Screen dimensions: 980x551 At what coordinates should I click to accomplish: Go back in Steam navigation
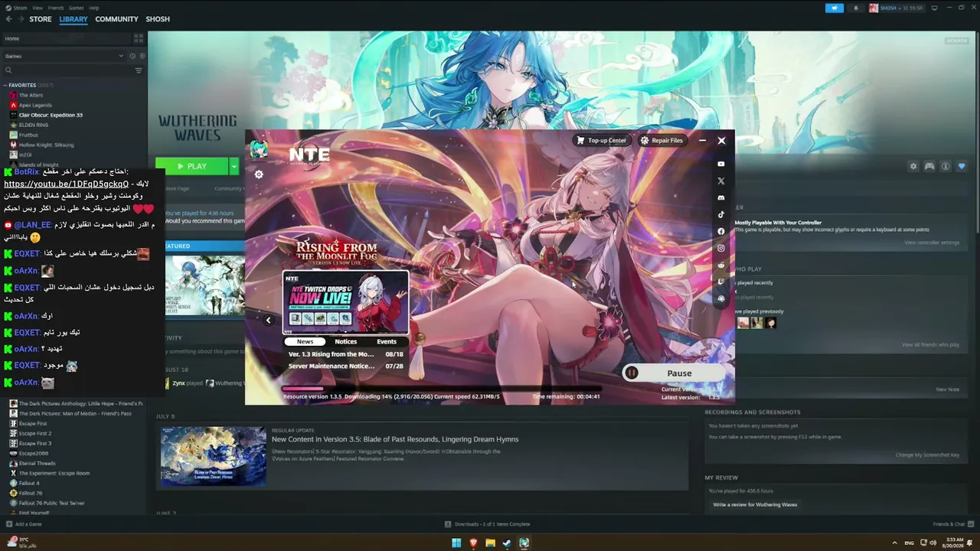(x=9, y=19)
